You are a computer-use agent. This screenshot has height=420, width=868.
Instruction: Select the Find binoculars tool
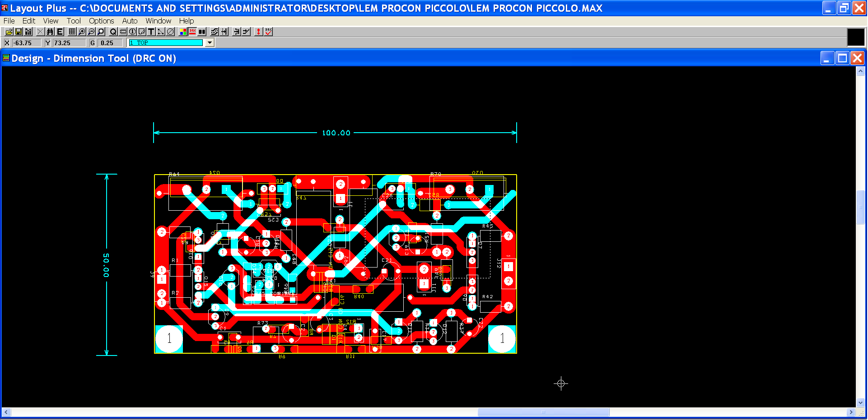point(50,32)
